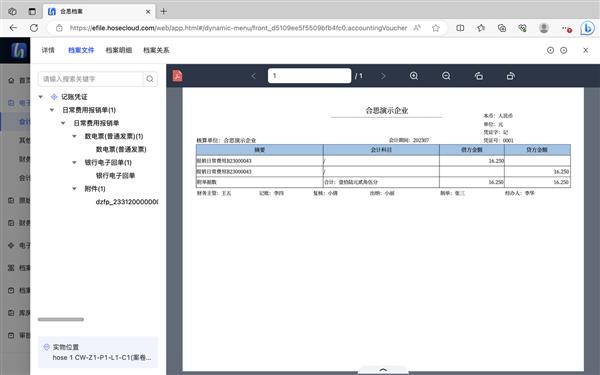This screenshot has width=600, height=375.
Task: Select the 记账凭证 tree item
Action: click(x=74, y=97)
